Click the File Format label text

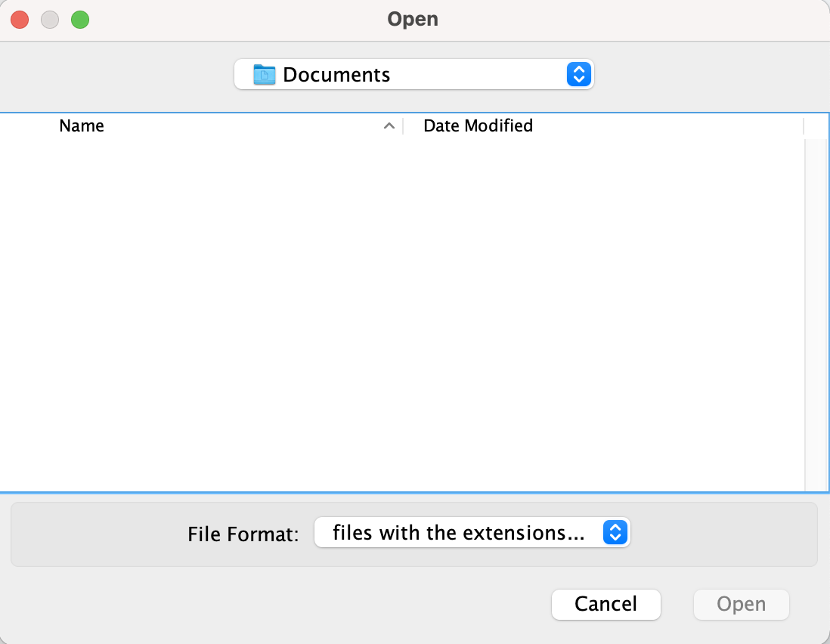[x=242, y=534]
